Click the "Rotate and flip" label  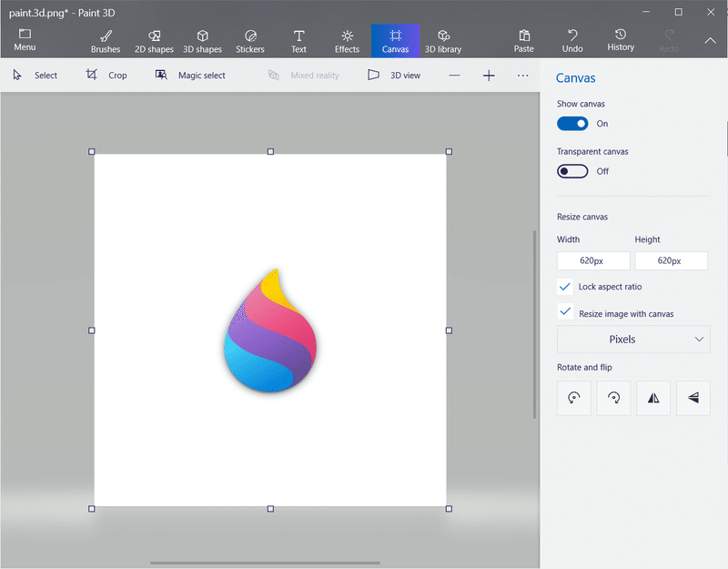tap(584, 368)
